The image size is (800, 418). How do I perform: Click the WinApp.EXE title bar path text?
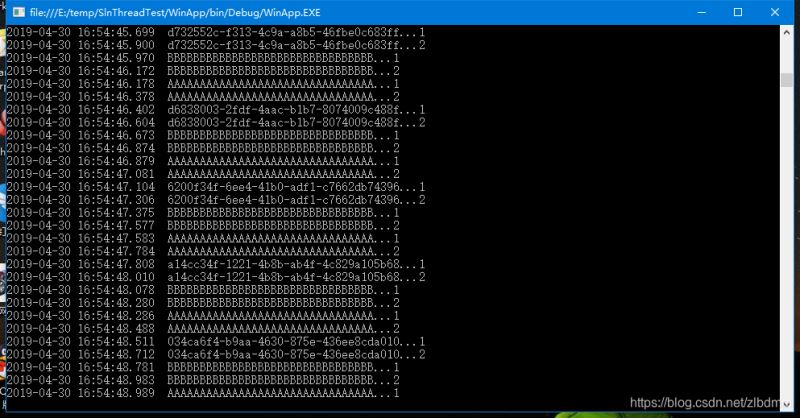175,12
